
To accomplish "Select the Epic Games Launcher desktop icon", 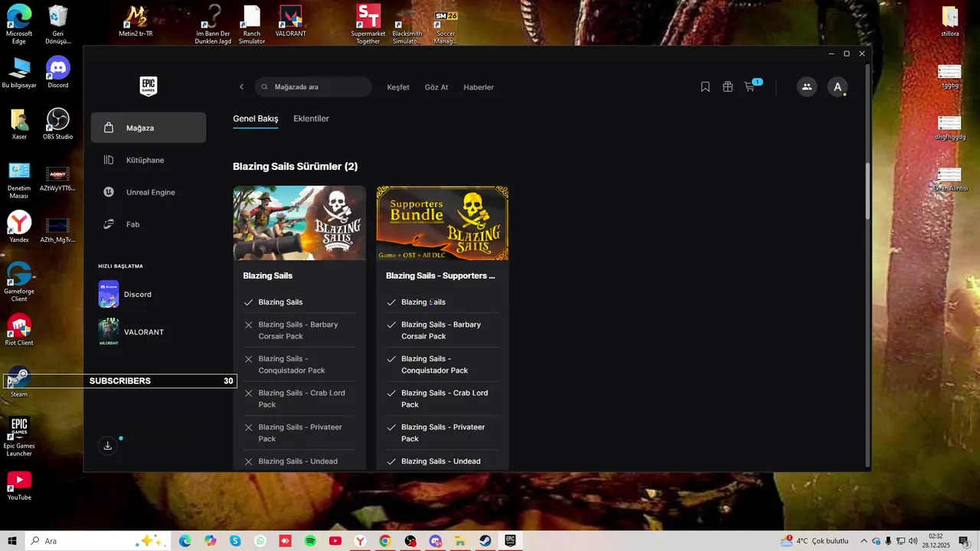I will (19, 436).
